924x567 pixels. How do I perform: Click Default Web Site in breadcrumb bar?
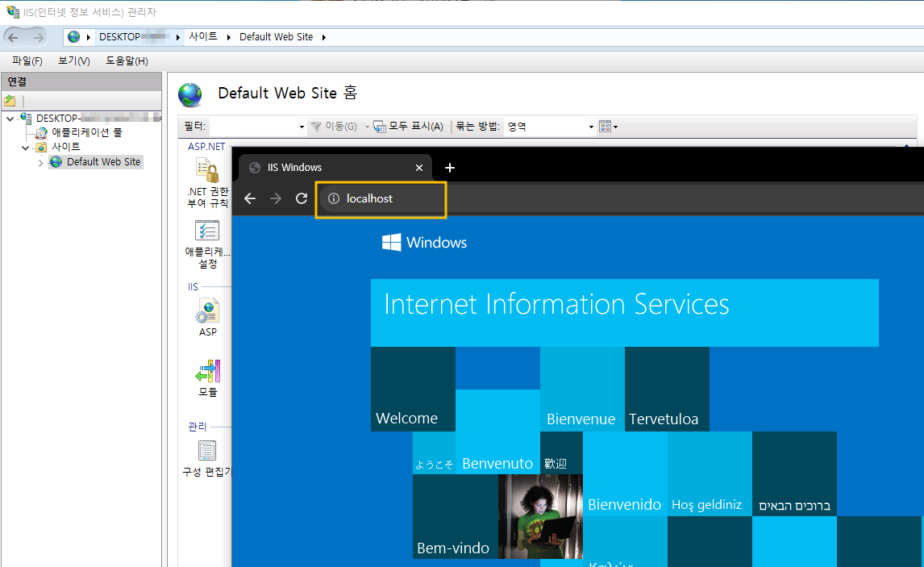pyautogui.click(x=276, y=36)
